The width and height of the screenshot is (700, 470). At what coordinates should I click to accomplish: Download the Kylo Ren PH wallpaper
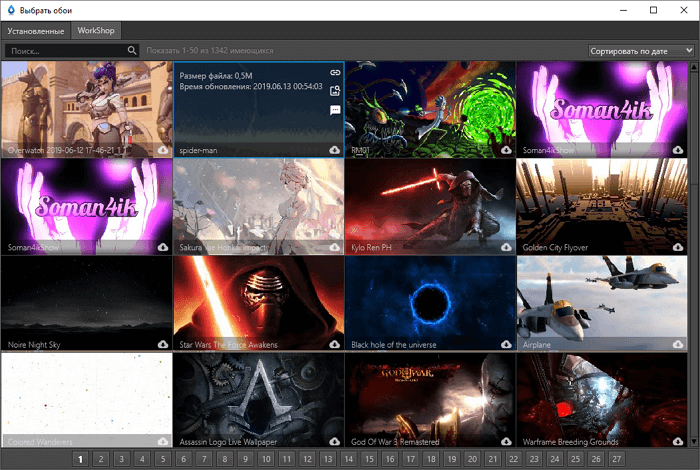click(x=506, y=247)
